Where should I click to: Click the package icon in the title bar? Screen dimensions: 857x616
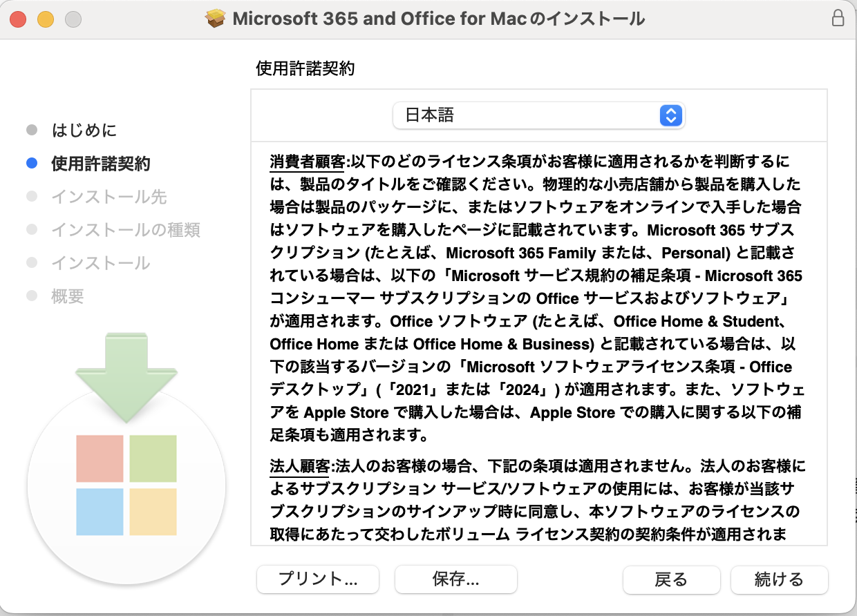pyautogui.click(x=216, y=19)
